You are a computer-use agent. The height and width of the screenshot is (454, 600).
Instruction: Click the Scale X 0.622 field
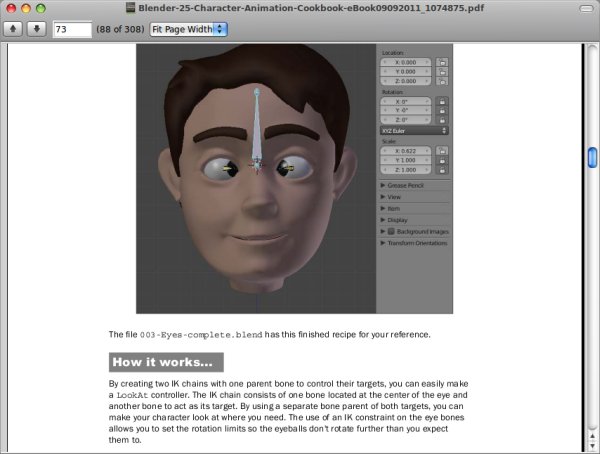(x=406, y=151)
